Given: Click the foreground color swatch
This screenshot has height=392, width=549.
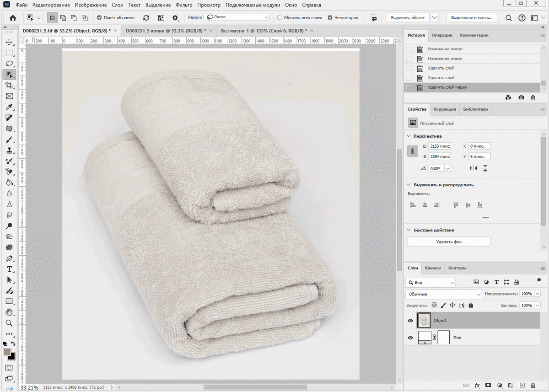Looking at the screenshot, I should (7, 352).
